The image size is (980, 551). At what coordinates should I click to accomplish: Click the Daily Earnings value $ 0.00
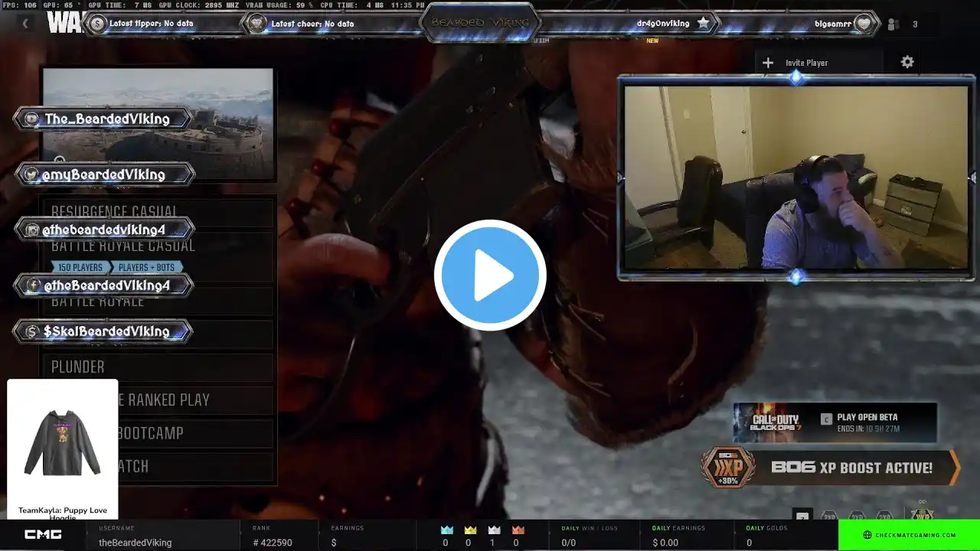pos(665,543)
